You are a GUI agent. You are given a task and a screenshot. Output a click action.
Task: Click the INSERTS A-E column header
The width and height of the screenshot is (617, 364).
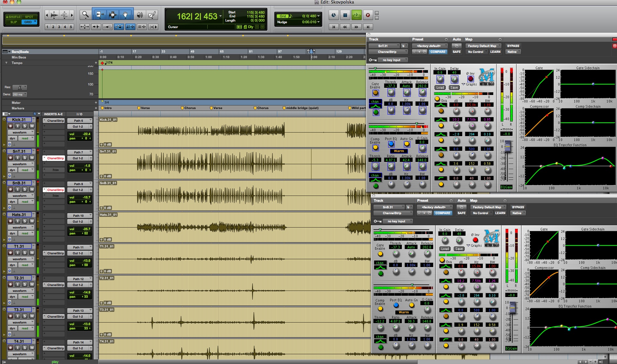pyautogui.click(x=53, y=114)
